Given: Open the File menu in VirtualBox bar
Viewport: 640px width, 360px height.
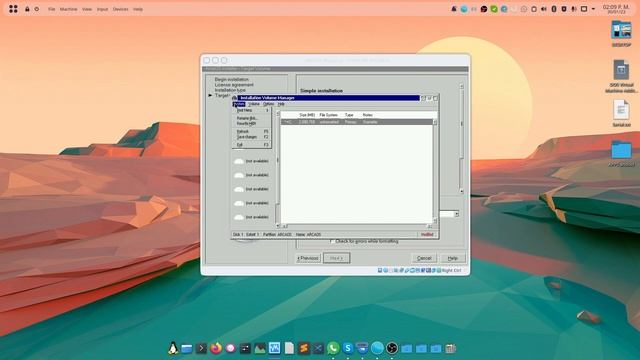Looking at the screenshot, I should 51,9.
